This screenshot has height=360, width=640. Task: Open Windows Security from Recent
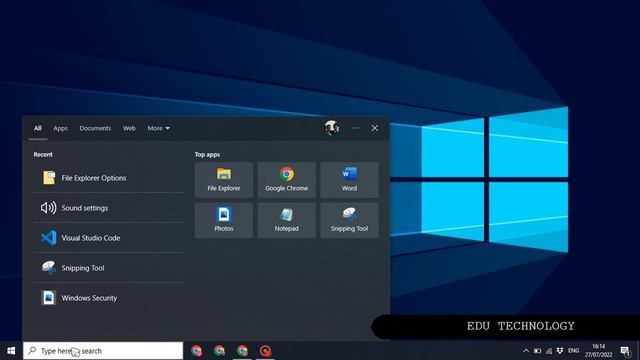pyautogui.click(x=109, y=298)
